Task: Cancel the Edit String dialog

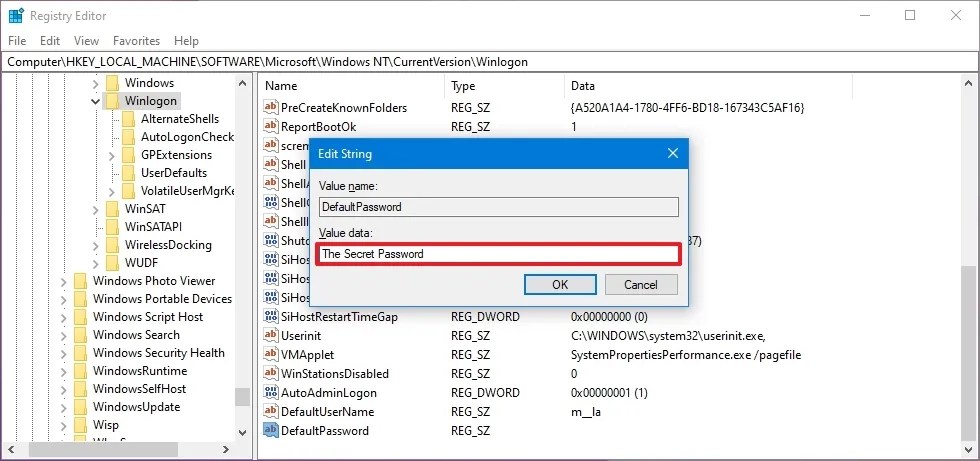Action: pos(641,285)
